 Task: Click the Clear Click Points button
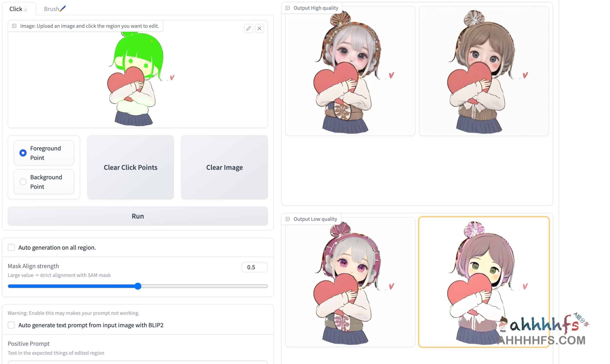[130, 167]
